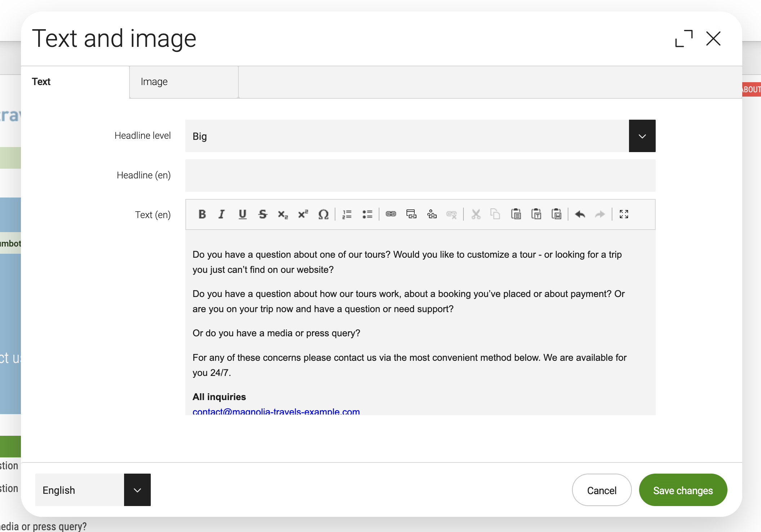Click the contact email link
This screenshot has width=761, height=532.
click(276, 411)
